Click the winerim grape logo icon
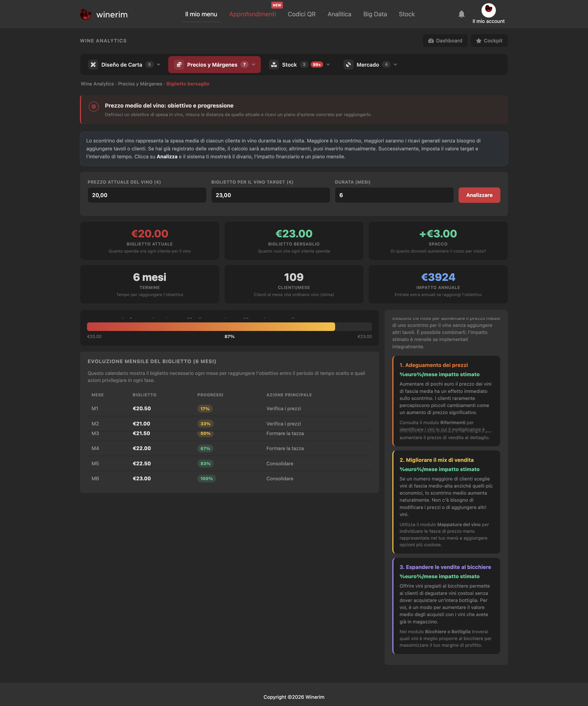 (x=85, y=15)
